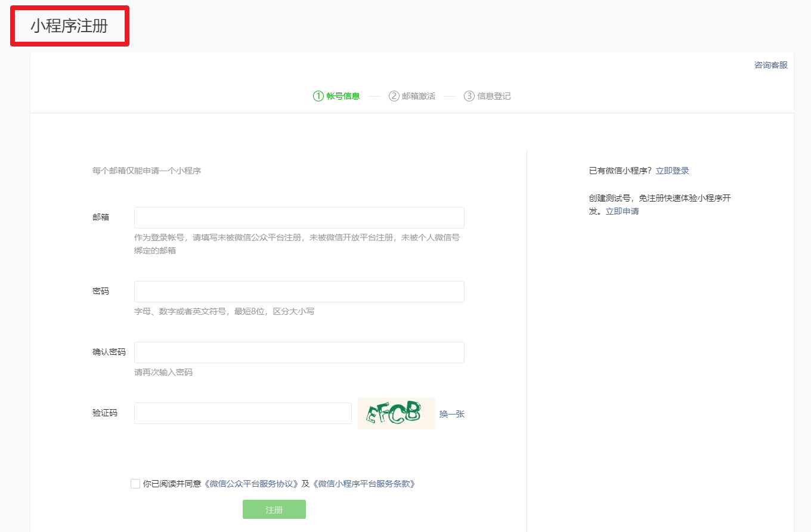
Task: Click the 立即申请 test account link
Action: 622,211
